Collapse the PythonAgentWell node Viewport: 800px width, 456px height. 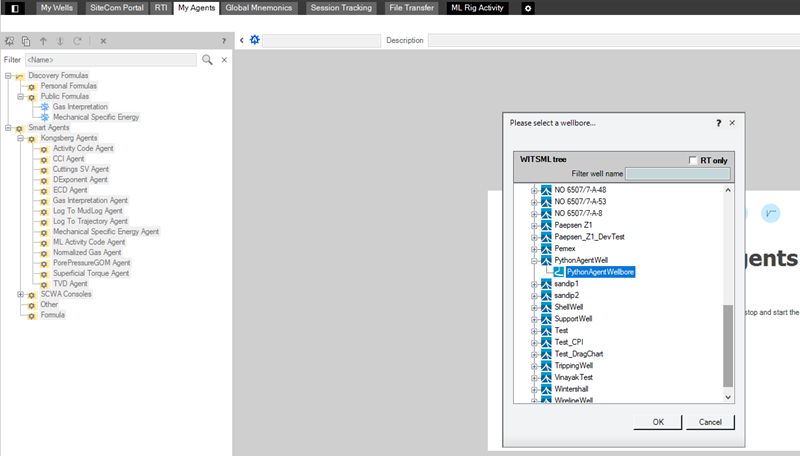click(534, 261)
